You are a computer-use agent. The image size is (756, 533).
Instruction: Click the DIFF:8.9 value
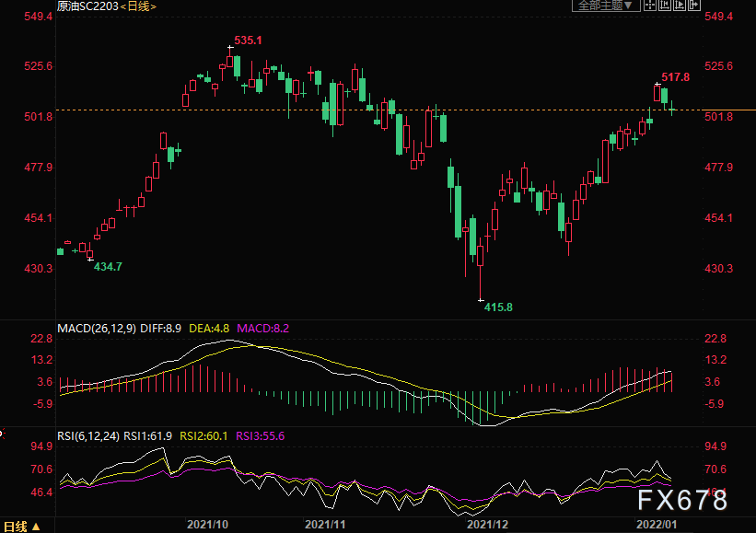pos(160,329)
